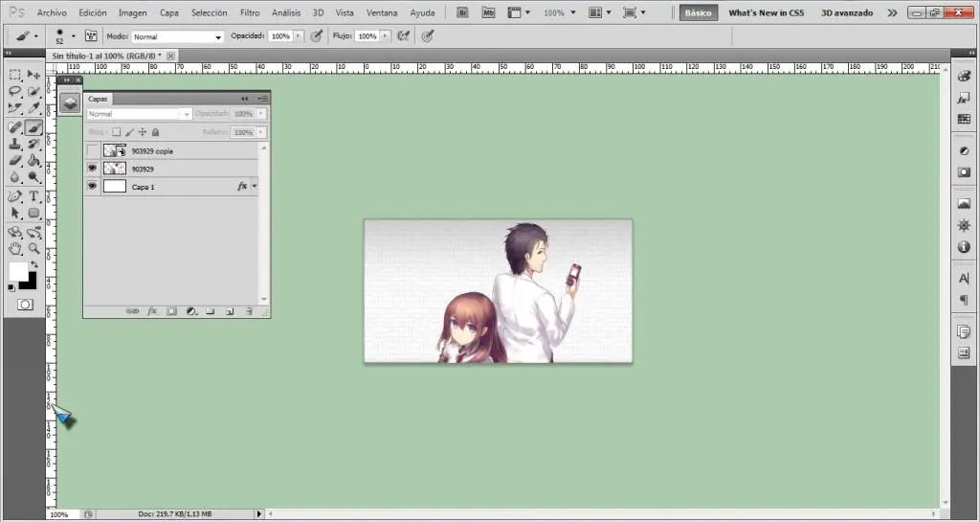980x522 pixels.
Task: Open the Capas panel options menu
Action: [x=263, y=99]
